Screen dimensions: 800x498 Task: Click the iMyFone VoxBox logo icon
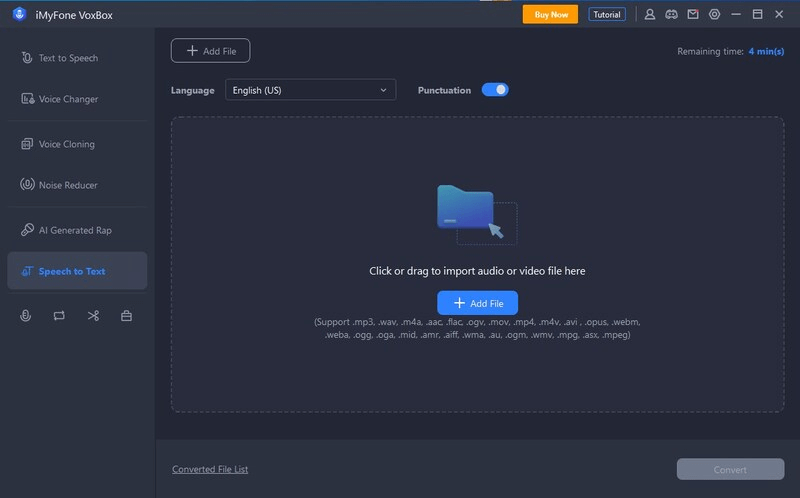[19, 14]
